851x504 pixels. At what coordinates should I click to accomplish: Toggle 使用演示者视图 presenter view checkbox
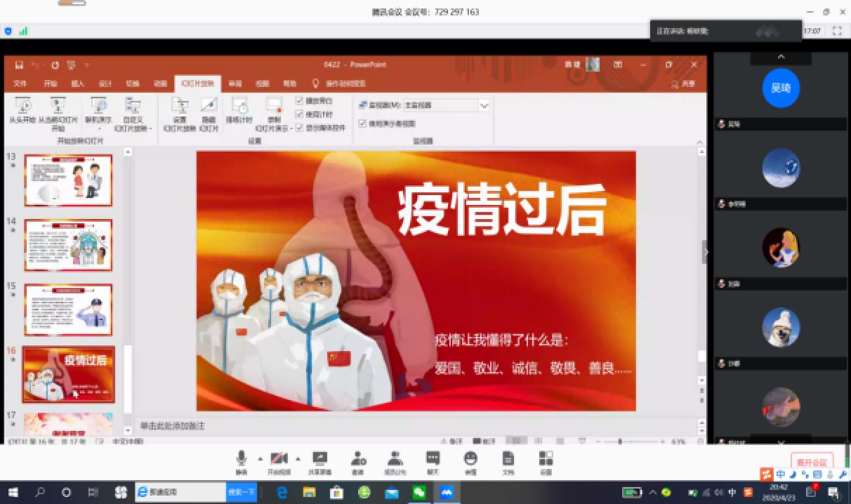point(362,124)
